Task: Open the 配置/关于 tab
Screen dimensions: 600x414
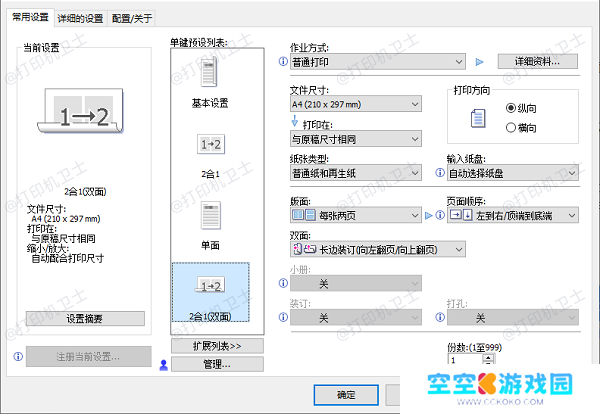Action: click(134, 18)
